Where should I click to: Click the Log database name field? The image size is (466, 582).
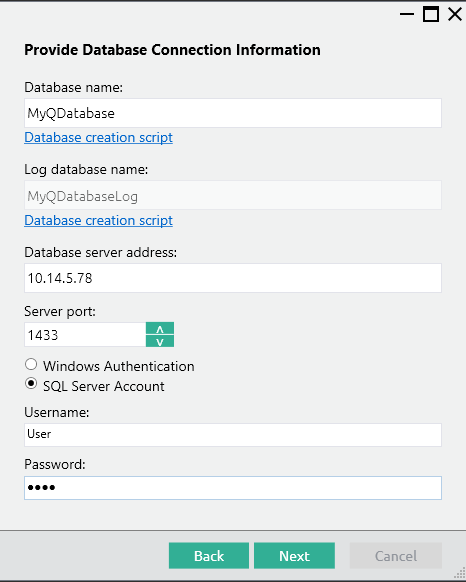click(233, 195)
